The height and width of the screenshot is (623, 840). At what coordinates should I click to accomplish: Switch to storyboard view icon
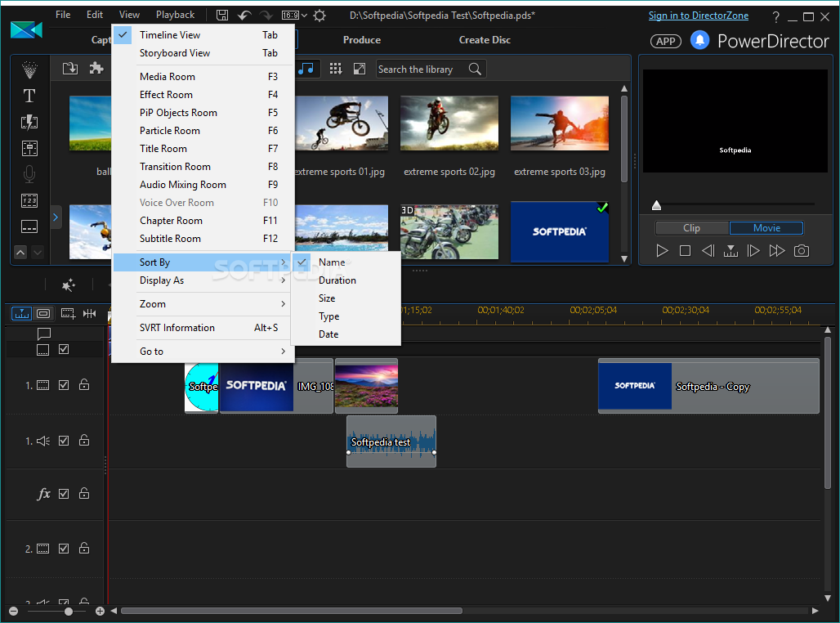pos(43,314)
